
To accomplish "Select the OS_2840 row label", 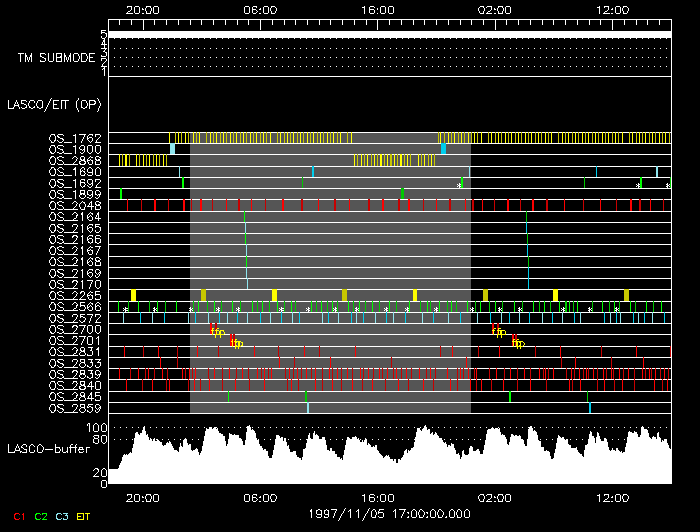I will click(x=75, y=386).
